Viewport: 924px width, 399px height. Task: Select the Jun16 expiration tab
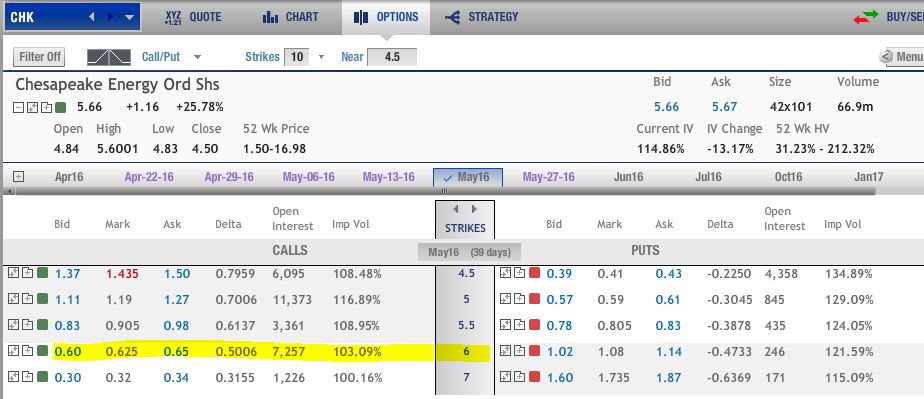coord(628,177)
